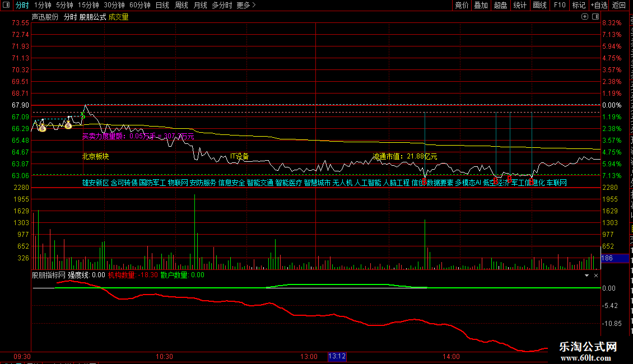Image resolution: width=633 pixels, height=364 pixels.
Task: Click the second money bag signal icon
Action: [x=68, y=125]
